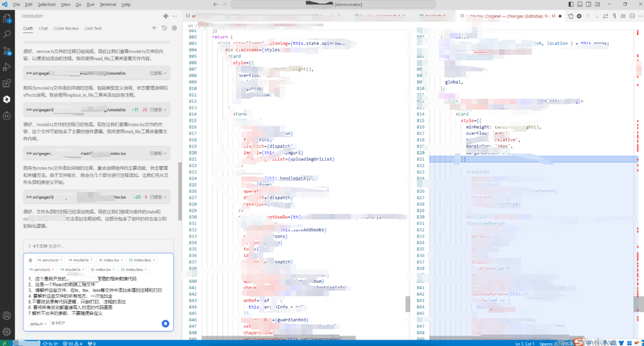The image size is (644, 346).
Task: Switch to the Chat tab
Action: (43, 28)
